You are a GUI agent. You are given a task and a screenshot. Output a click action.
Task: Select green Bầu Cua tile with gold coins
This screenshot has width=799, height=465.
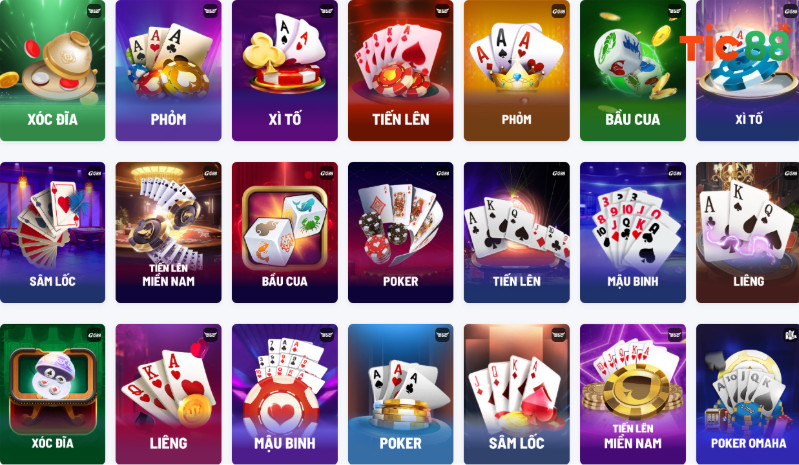pos(633,70)
